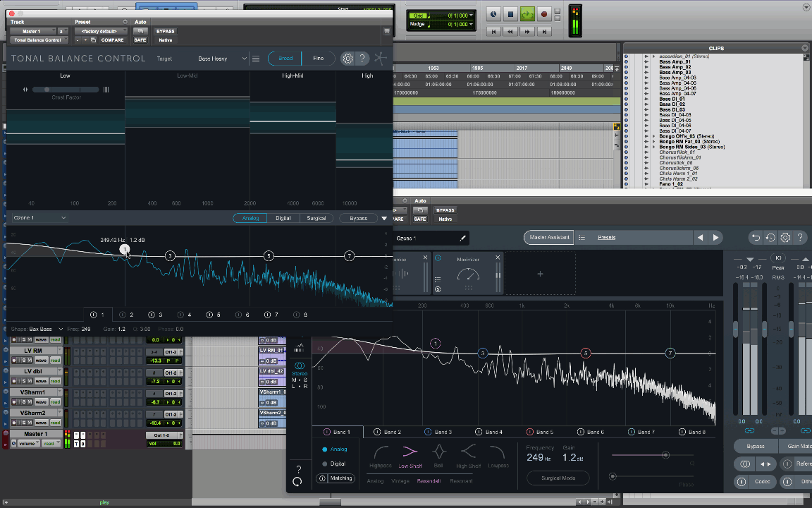Open Tonal Balance Control help question mark
The height and width of the screenshot is (508, 812).
(362, 59)
